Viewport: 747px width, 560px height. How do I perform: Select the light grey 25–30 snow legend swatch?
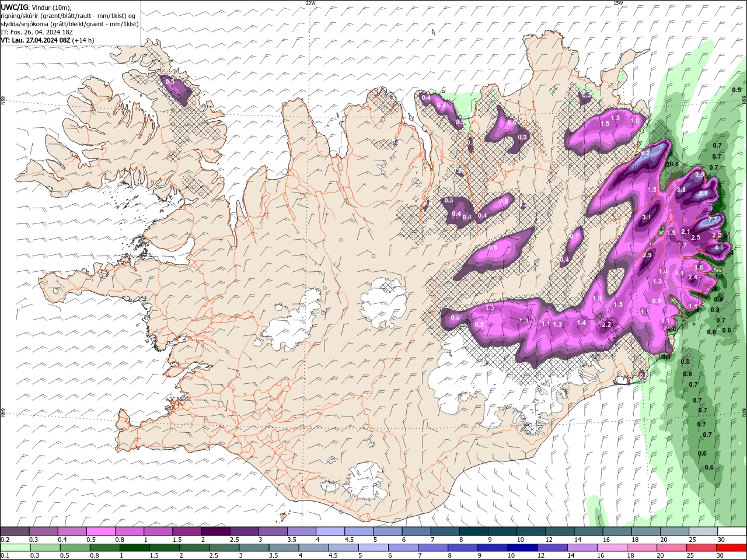point(703,531)
